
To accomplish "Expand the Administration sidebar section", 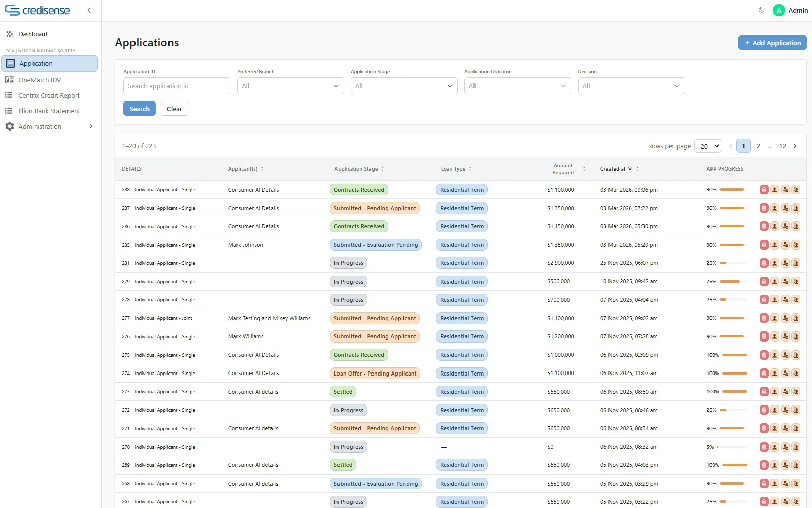I will click(49, 126).
